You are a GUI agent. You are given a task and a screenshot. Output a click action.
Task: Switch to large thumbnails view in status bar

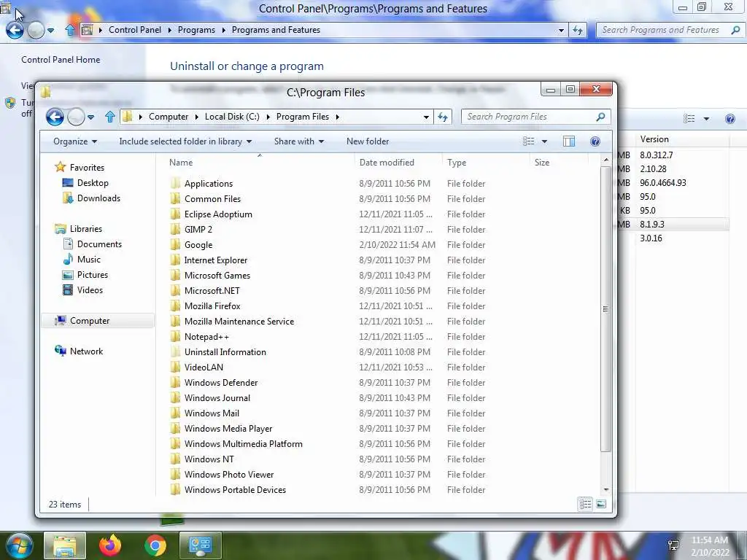point(601,504)
